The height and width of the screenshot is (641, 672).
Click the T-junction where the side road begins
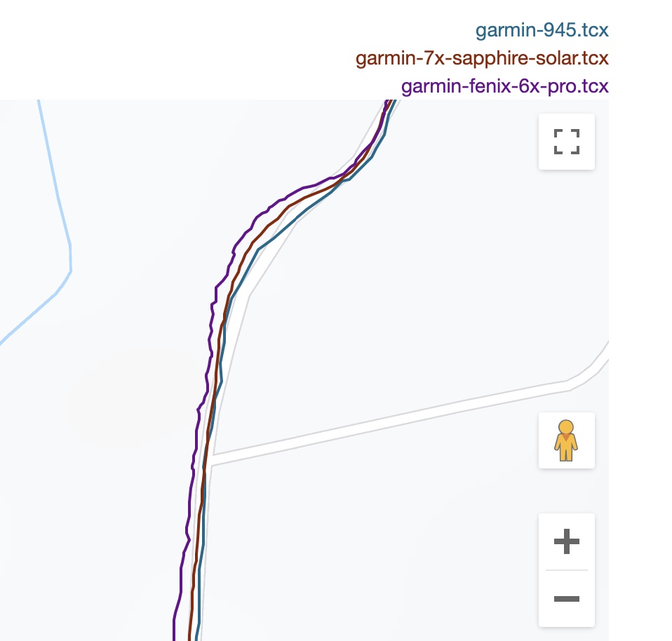(212, 460)
